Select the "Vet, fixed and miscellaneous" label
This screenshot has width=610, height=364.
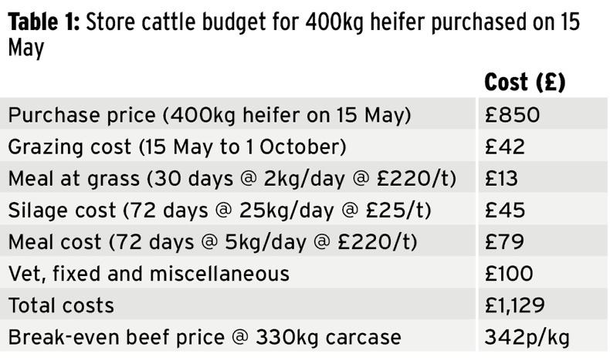tap(148, 273)
